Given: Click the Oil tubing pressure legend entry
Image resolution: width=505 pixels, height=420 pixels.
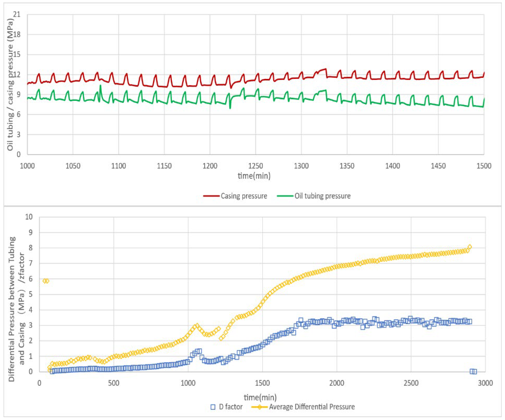Looking at the screenshot, I should point(322,196).
